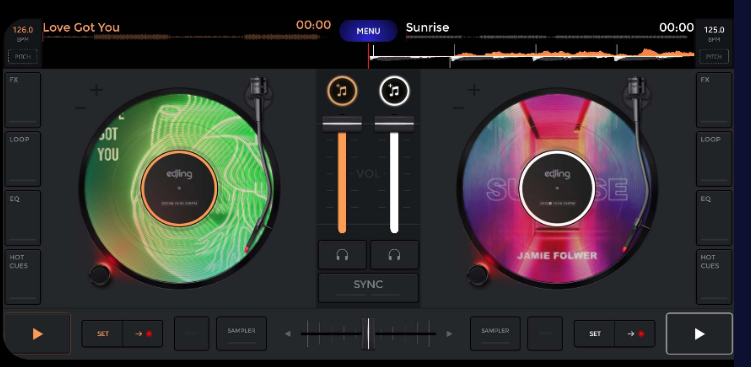This screenshot has height=367, width=751.
Task: Play the Sunrise deck
Action: coord(699,333)
